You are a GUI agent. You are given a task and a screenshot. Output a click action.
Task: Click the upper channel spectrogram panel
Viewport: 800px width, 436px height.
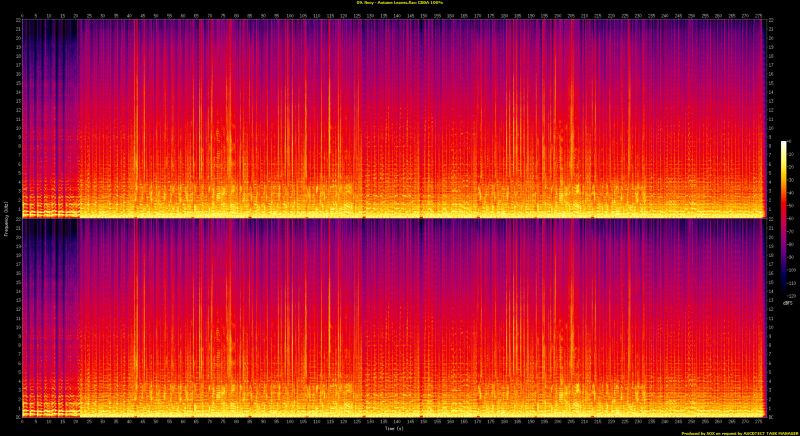point(400,110)
